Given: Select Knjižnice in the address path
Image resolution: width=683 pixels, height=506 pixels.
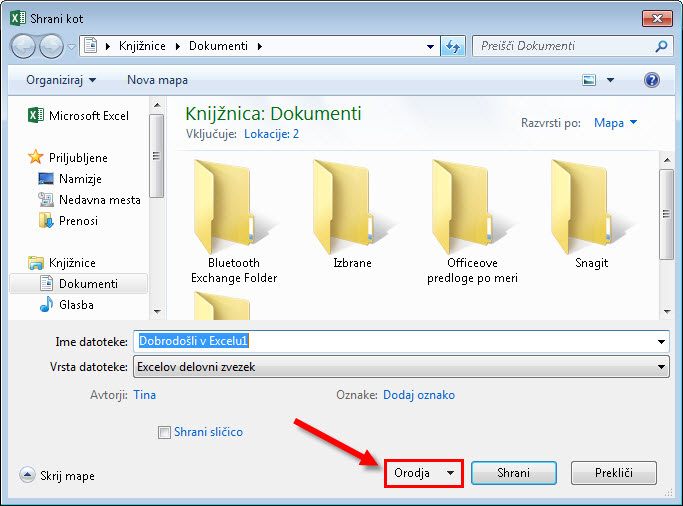Looking at the screenshot, I should (x=142, y=46).
